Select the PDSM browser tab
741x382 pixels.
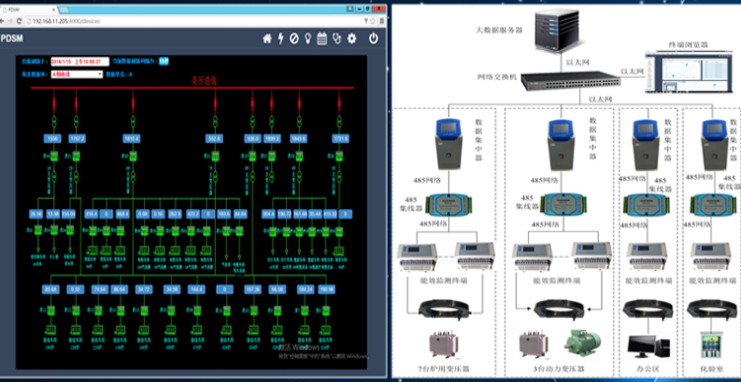point(28,9)
